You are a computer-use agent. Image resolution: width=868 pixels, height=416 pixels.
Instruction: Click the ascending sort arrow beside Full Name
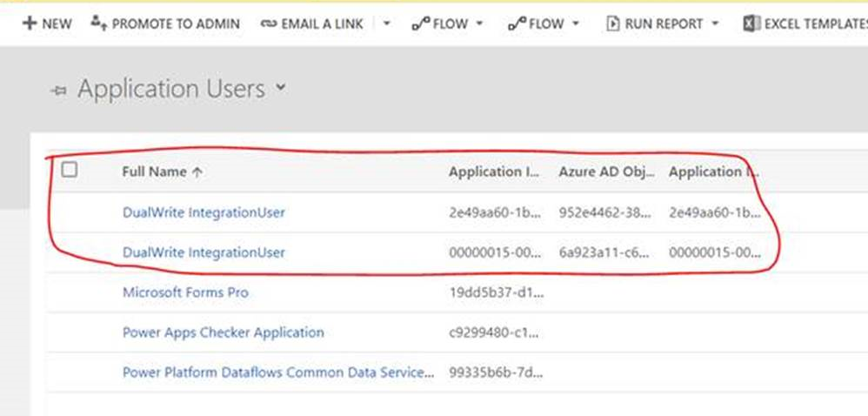tap(197, 172)
